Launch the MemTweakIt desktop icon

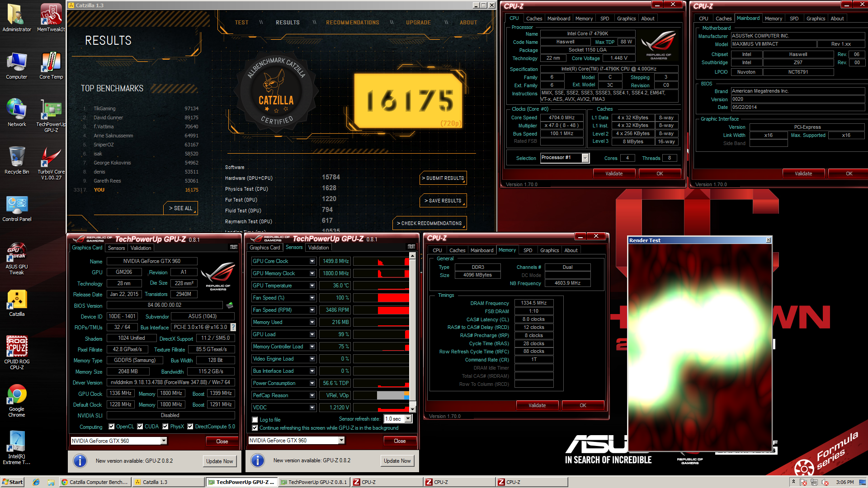pyautogui.click(x=51, y=18)
